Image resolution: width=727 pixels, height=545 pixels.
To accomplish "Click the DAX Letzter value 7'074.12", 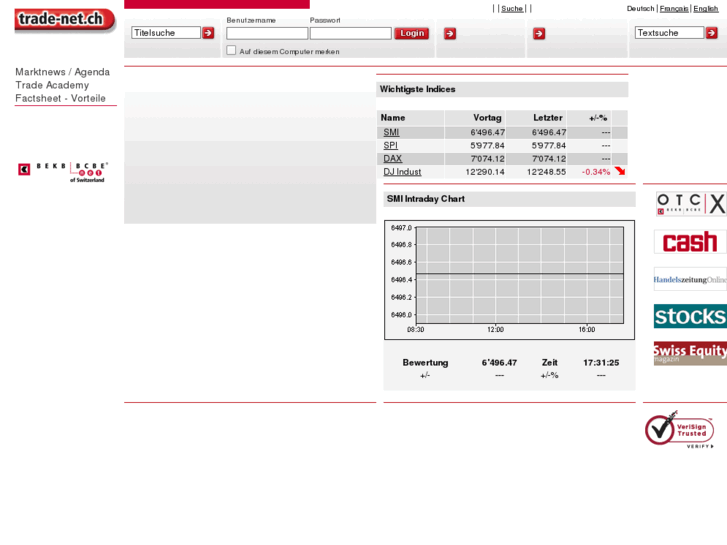I will point(548,159).
